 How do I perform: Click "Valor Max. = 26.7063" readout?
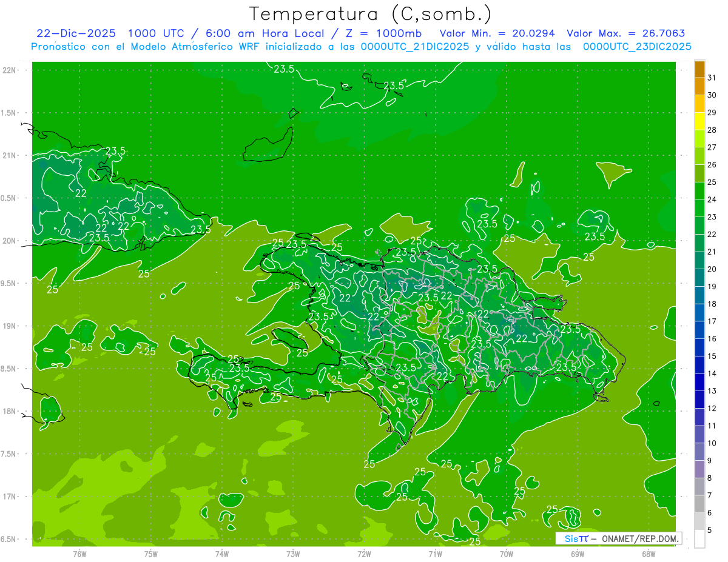tap(625, 33)
